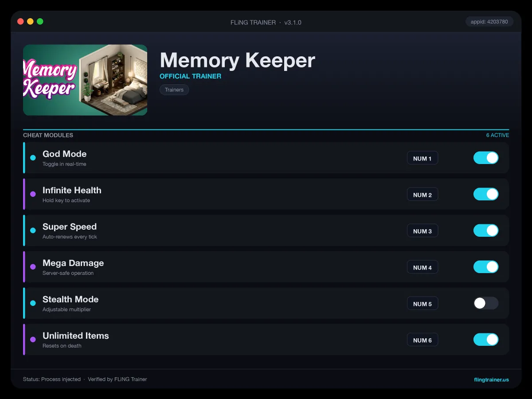Click the OFFICIAL TRAINER label
The image size is (532, 399).
coord(190,76)
